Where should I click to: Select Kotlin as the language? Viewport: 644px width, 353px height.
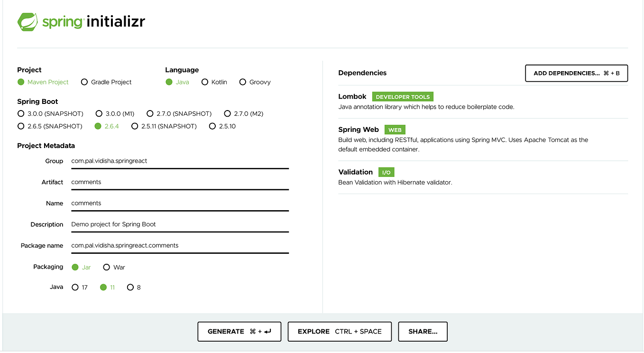(x=204, y=82)
